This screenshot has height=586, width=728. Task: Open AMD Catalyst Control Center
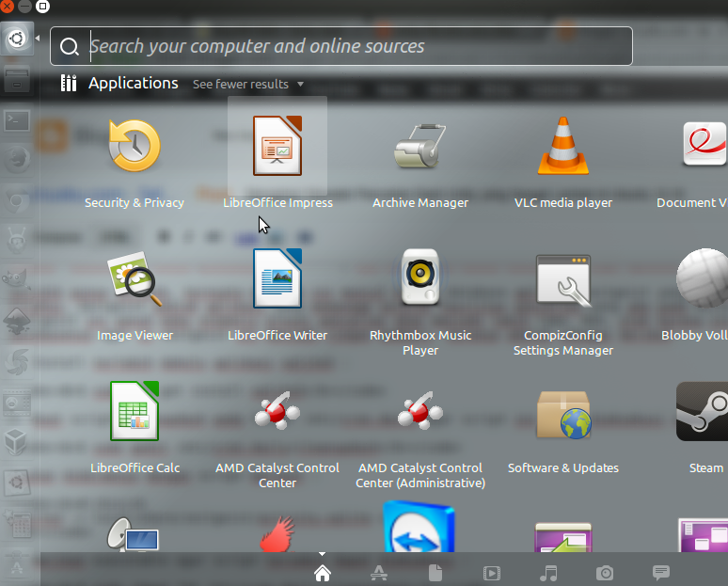(277, 410)
